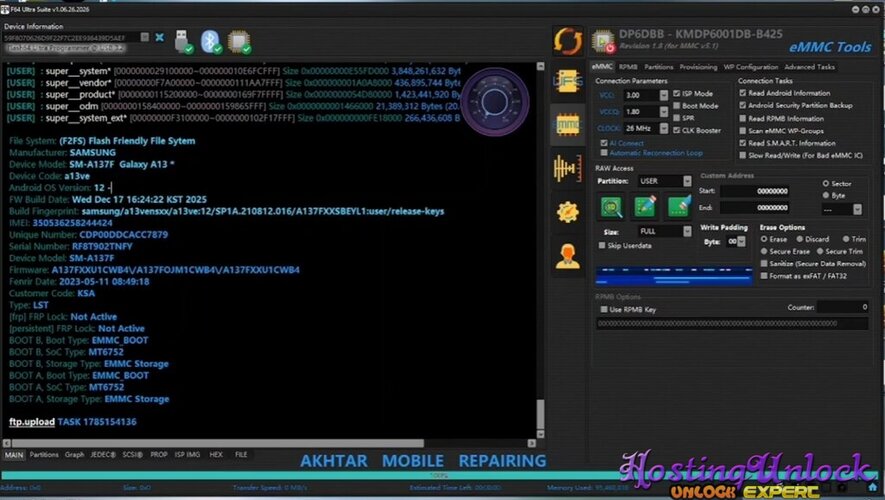The image size is (885, 500).
Task: Toggle Read S.M.A.R.T. Information checkbox
Action: (743, 143)
